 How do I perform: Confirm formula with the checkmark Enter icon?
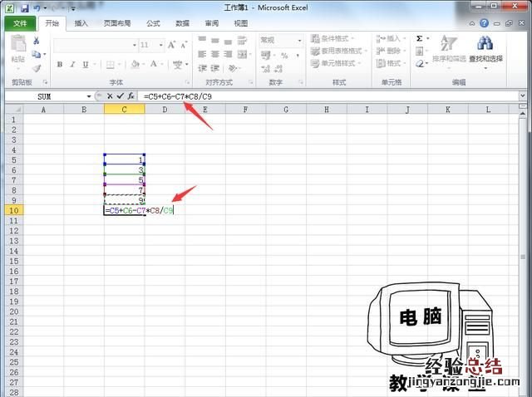(121, 96)
